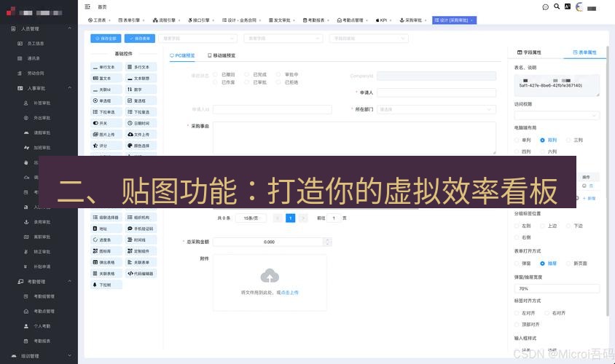615x364 pixels.
Task: Click the 总采购金额 number input
Action: point(269,242)
